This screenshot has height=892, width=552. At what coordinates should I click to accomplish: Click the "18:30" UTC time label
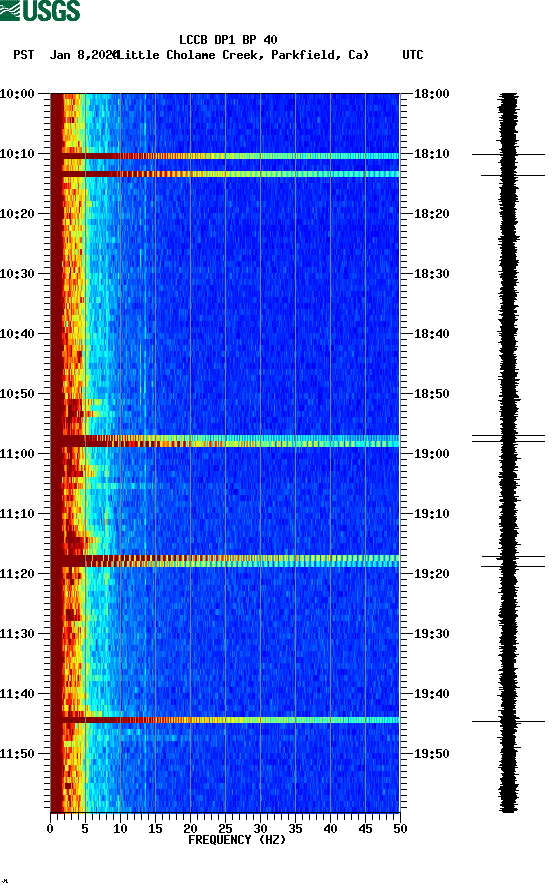click(432, 274)
